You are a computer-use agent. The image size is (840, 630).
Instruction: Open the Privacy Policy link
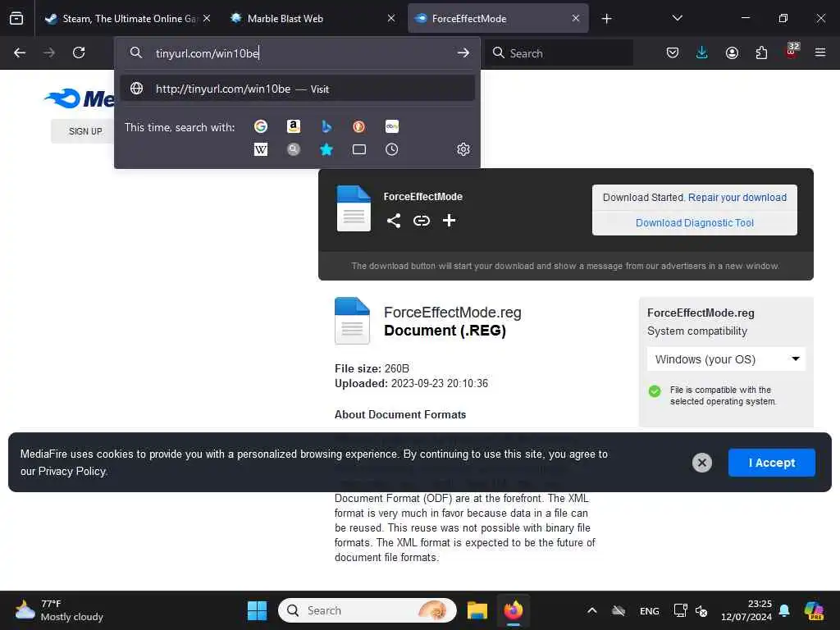coord(72,472)
